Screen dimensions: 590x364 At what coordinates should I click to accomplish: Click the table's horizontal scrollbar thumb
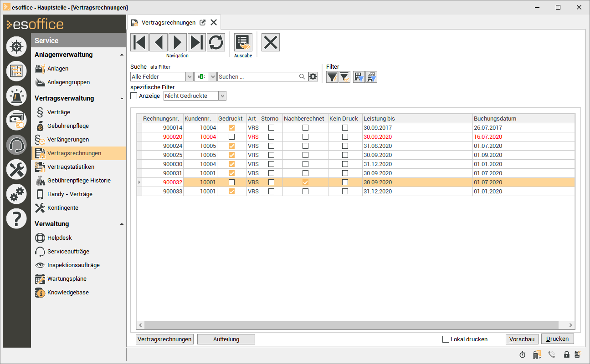coord(351,325)
